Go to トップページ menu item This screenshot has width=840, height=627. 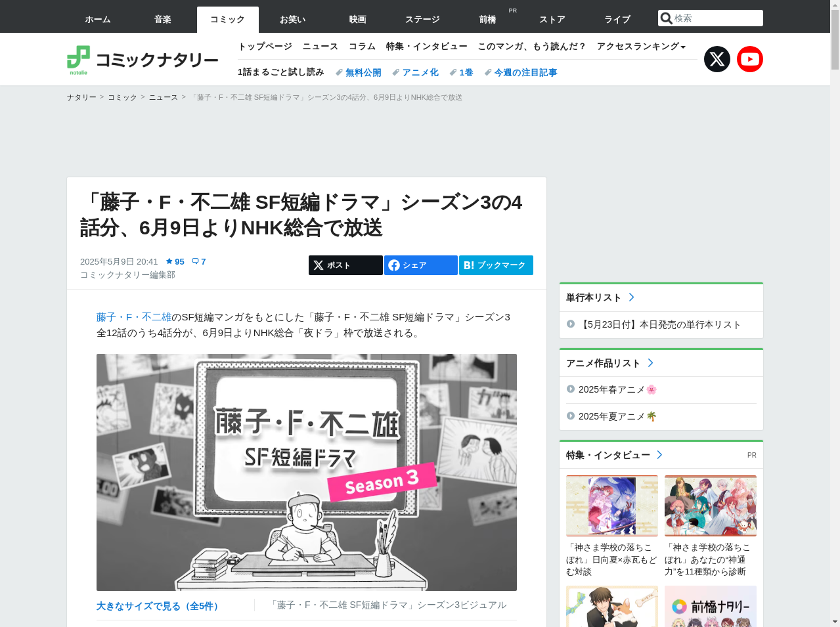pos(265,46)
